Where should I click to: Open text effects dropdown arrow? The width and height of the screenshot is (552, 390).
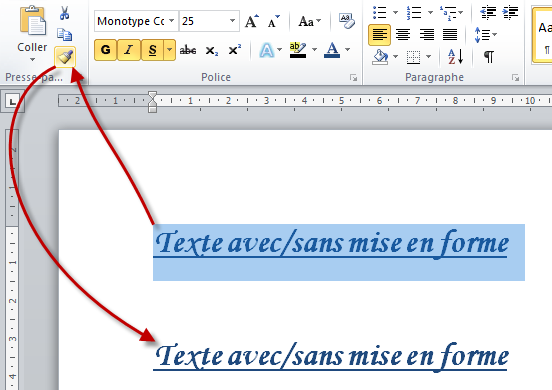pyautogui.click(x=280, y=50)
